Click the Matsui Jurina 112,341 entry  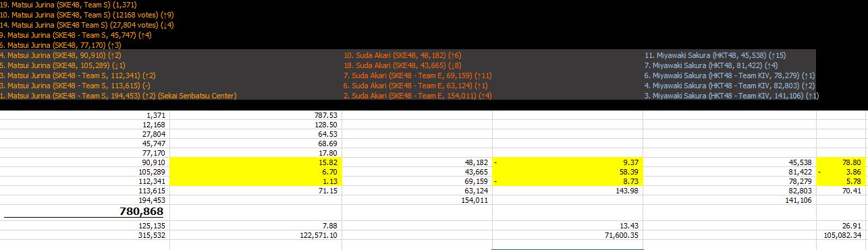click(78, 75)
